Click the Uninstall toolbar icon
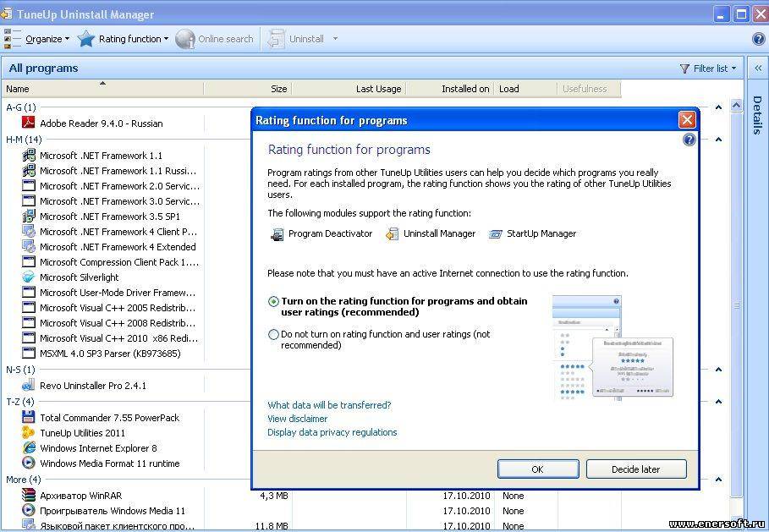The height and width of the screenshot is (532, 769). point(276,39)
